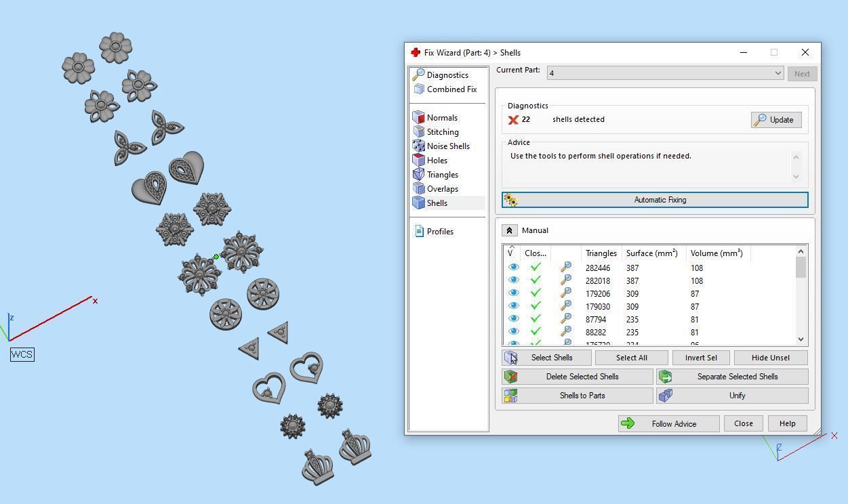Convert Shells to Parts
The image size is (848, 504).
coord(578,396)
